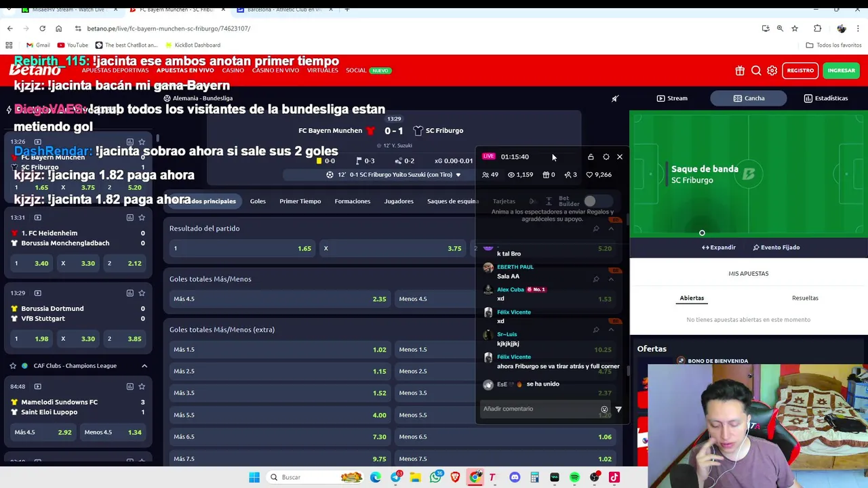This screenshot has height=488, width=868.
Task: Open Brave browser from taskbar
Action: 455,477
